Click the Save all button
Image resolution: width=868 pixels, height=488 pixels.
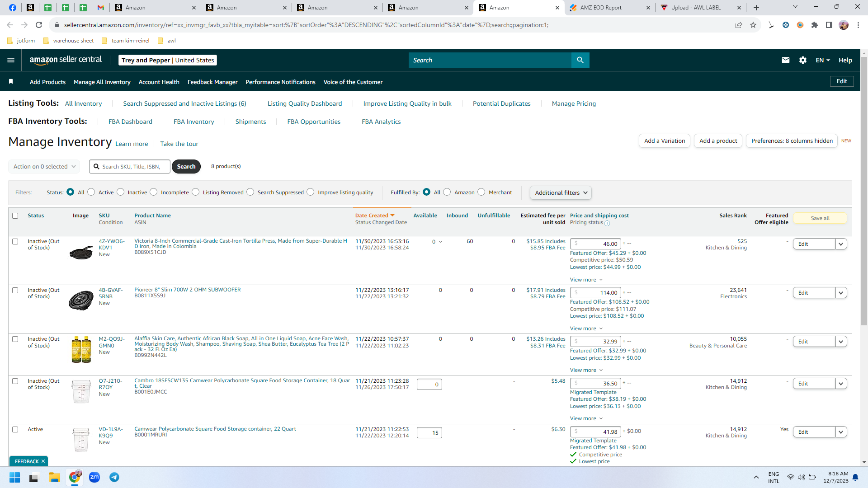(x=820, y=218)
